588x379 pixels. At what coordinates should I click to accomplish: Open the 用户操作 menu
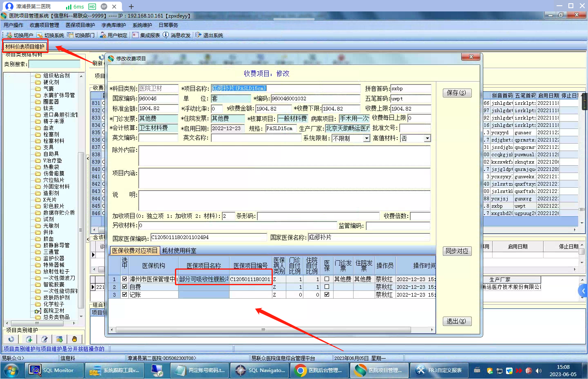[13, 25]
